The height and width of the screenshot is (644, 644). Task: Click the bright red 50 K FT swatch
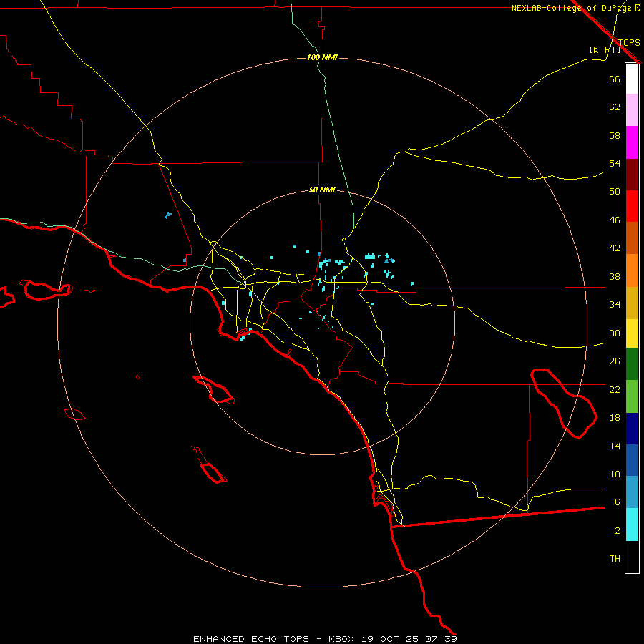(632, 206)
